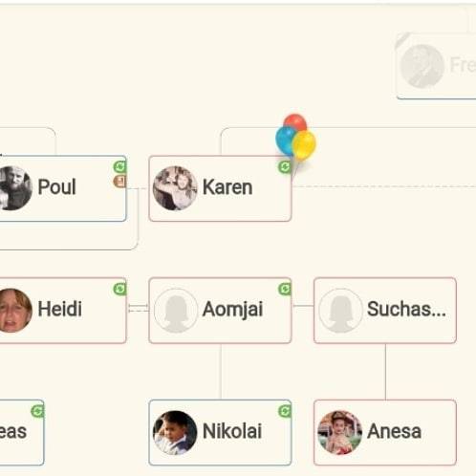Click the green match icon on Poul's card

(x=119, y=167)
